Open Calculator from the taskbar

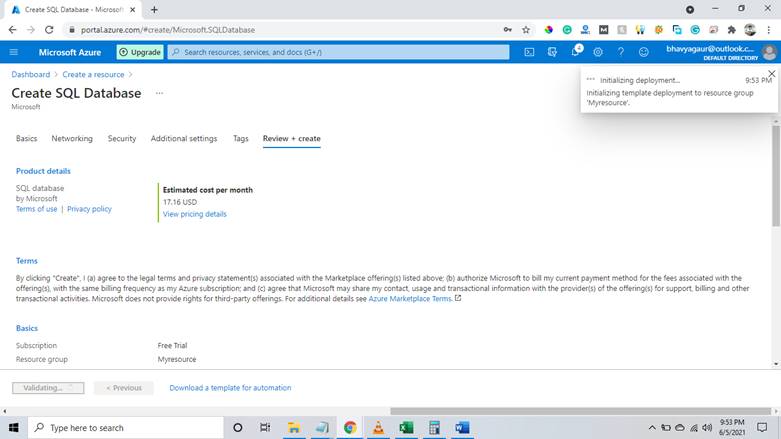434,428
